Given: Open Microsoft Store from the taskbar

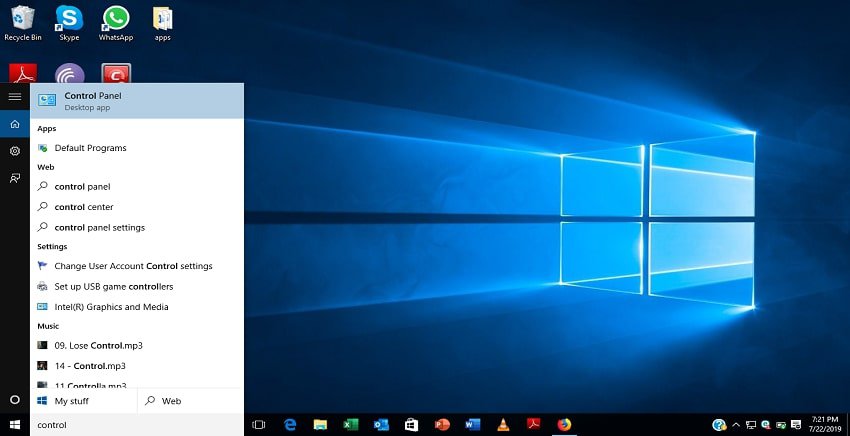Looking at the screenshot, I should click(x=411, y=425).
